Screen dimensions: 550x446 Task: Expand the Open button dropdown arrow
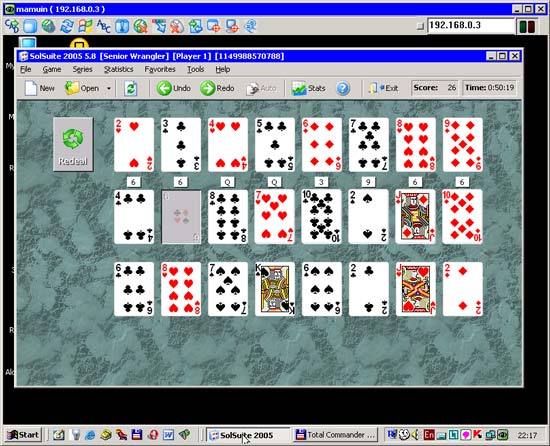coord(109,88)
